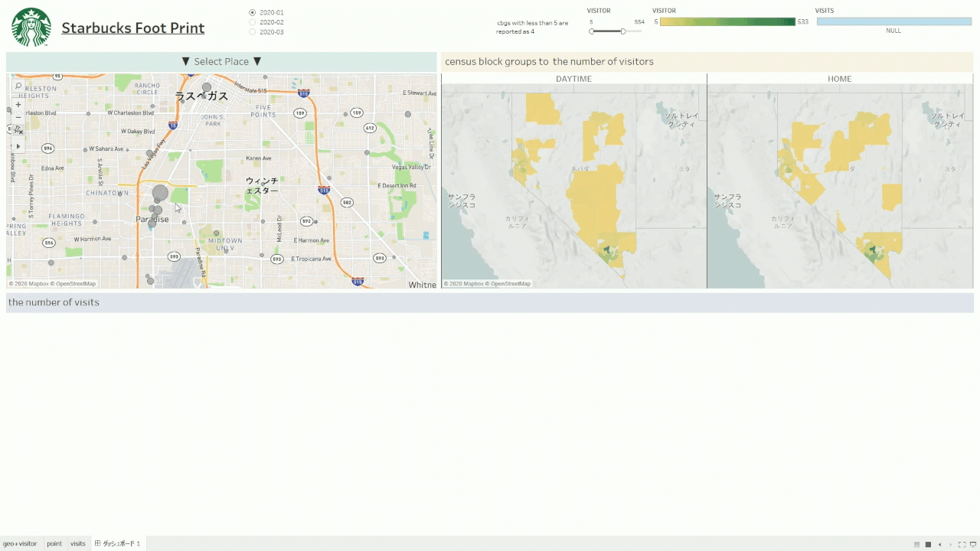
Task: Click the show sheet sorter grid icon
Action: point(917,544)
